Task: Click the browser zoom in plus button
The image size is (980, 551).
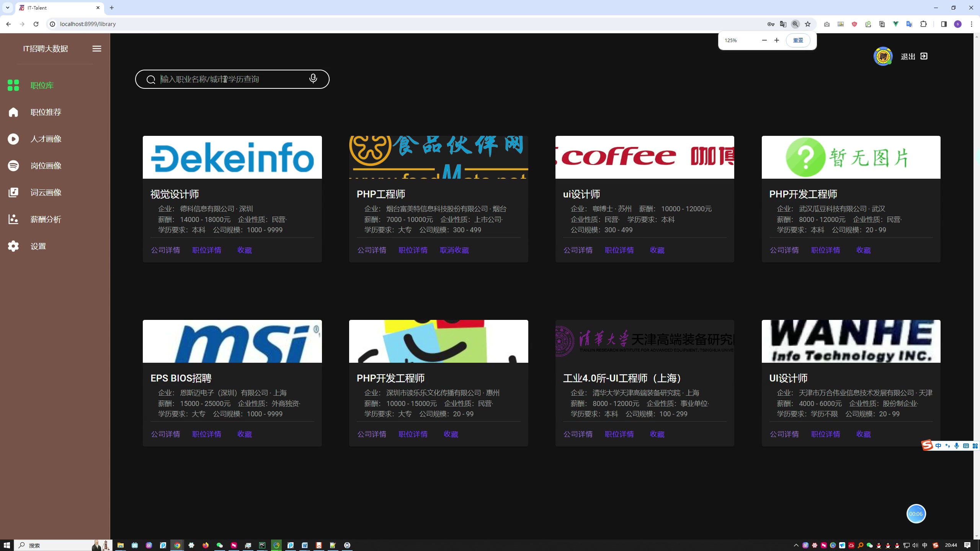Action: coord(776,40)
